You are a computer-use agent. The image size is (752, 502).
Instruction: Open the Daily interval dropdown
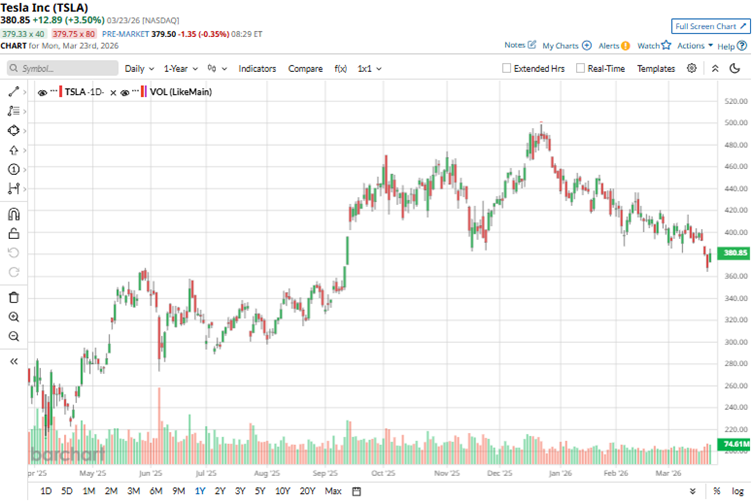pos(139,69)
